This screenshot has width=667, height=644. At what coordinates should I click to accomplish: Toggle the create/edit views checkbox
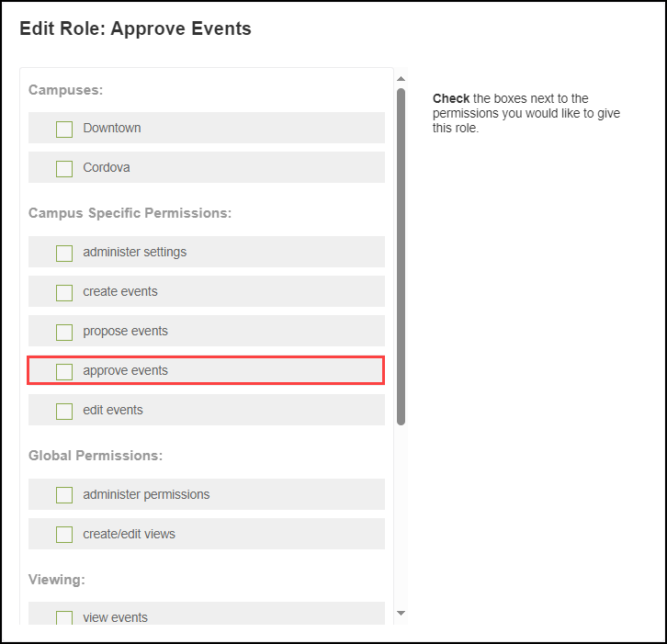64,535
